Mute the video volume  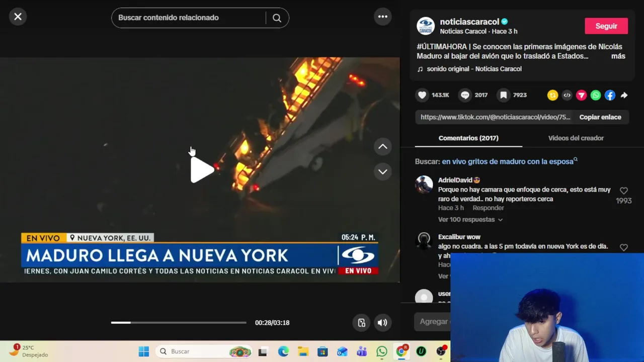tap(382, 323)
